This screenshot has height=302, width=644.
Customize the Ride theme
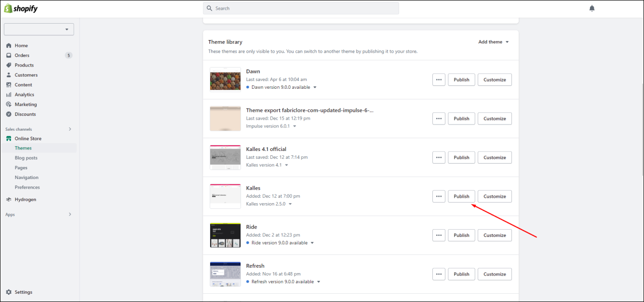[x=495, y=235]
